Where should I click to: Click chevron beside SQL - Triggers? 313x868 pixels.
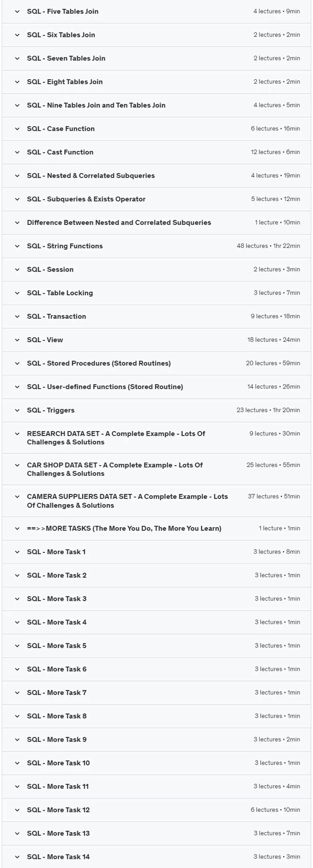click(17, 410)
